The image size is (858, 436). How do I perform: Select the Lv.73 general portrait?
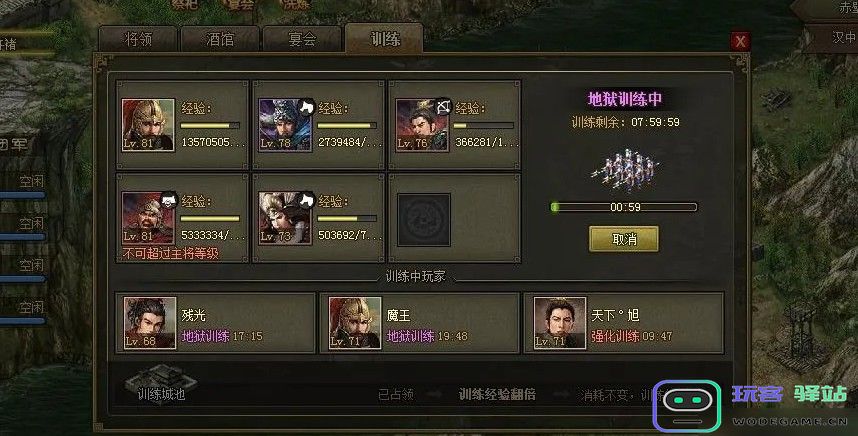285,218
